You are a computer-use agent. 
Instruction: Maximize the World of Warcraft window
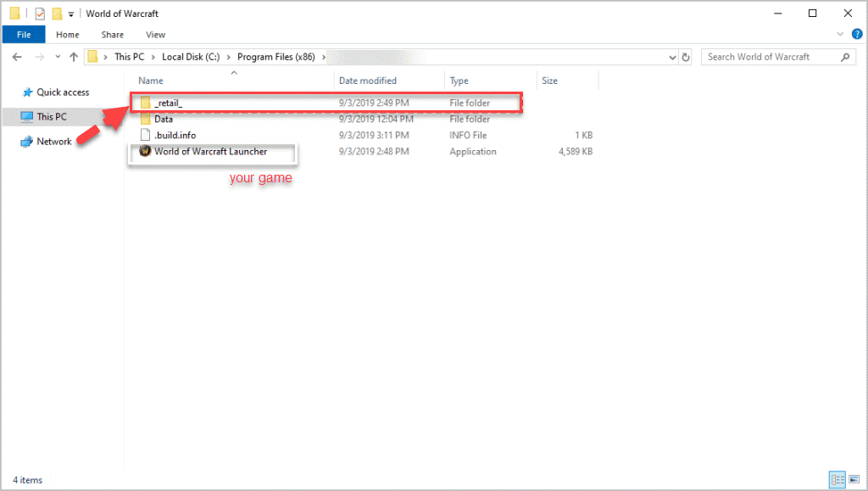coord(812,14)
